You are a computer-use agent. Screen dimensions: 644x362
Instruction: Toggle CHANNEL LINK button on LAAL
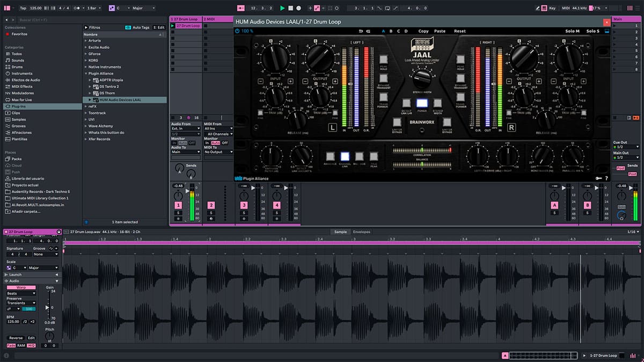tap(345, 156)
